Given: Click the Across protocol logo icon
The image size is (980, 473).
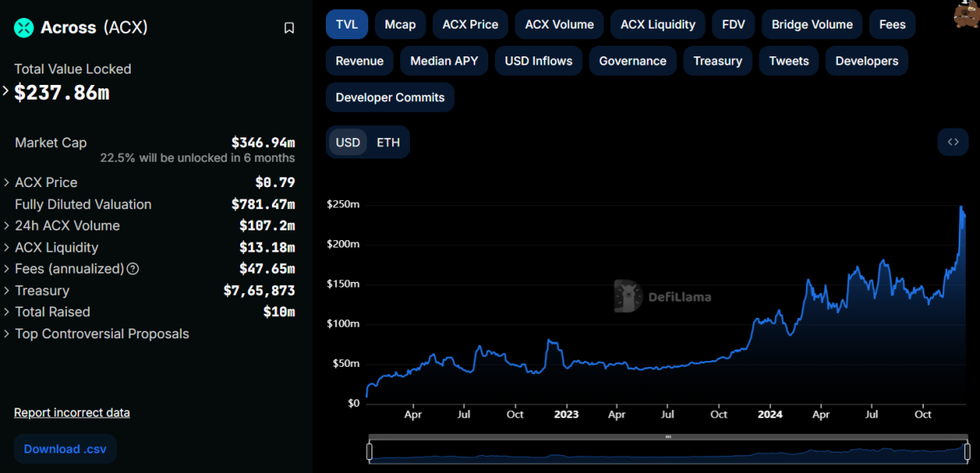Looking at the screenshot, I should click(x=24, y=28).
